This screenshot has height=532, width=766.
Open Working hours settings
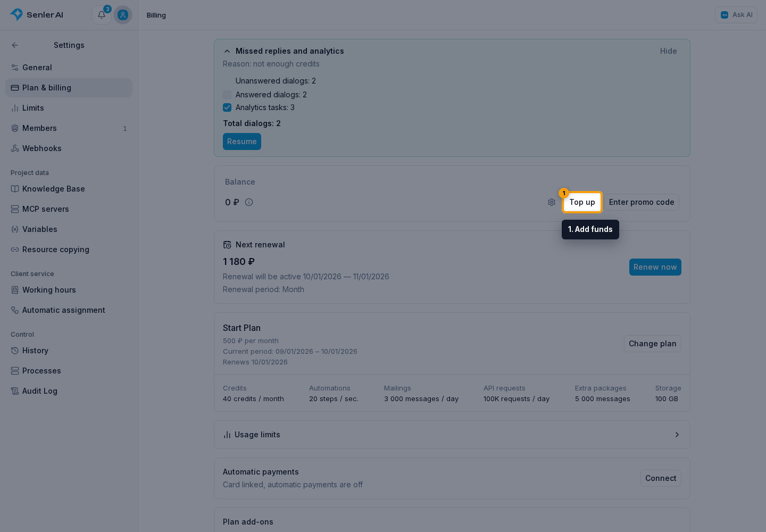point(69,290)
